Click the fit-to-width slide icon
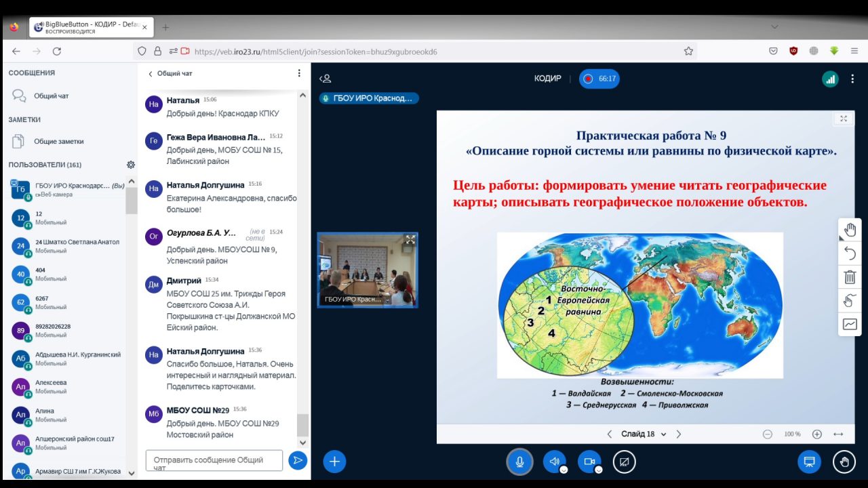The height and width of the screenshot is (488, 868). [838, 434]
